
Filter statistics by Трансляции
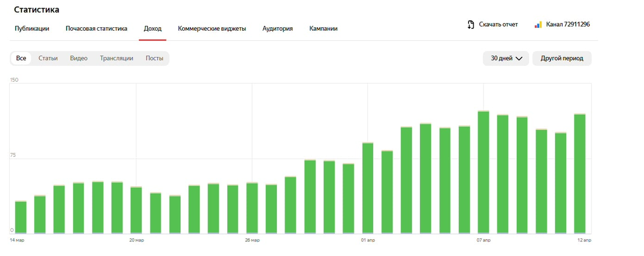pos(116,58)
